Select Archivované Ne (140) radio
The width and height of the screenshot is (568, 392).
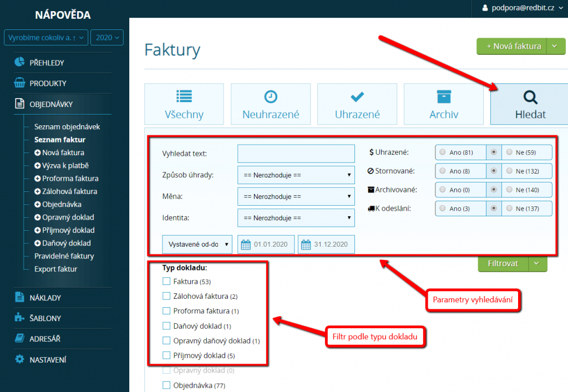pyautogui.click(x=509, y=190)
